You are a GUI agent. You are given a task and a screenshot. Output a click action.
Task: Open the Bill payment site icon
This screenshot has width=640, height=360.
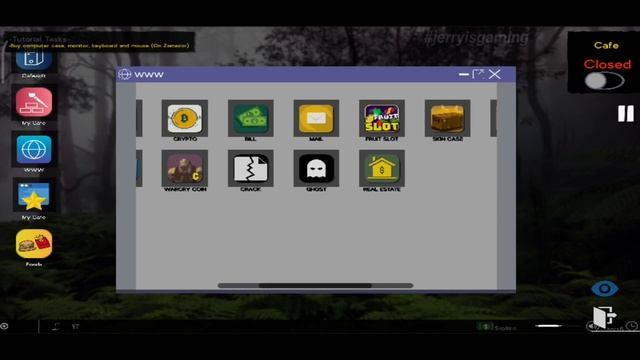point(251,118)
